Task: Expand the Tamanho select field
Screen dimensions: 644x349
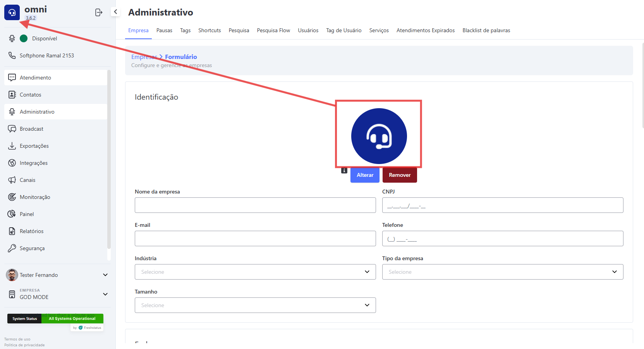Action: coord(255,305)
